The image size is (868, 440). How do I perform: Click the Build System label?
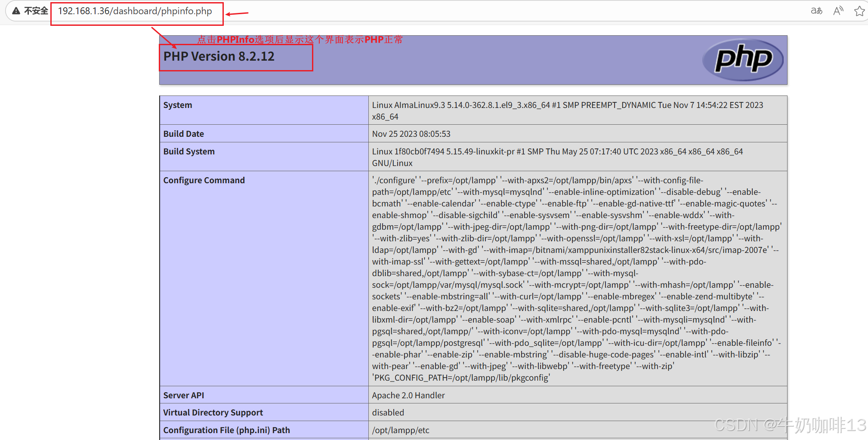click(x=189, y=151)
